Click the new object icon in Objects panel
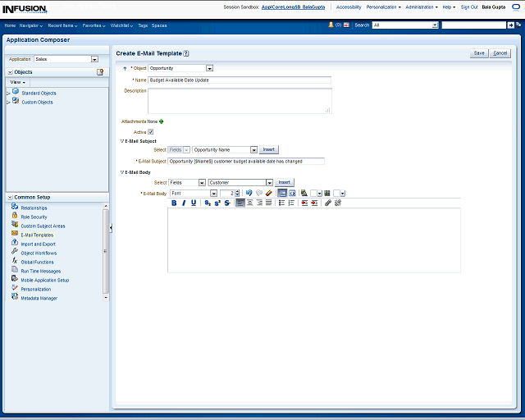 (100, 72)
